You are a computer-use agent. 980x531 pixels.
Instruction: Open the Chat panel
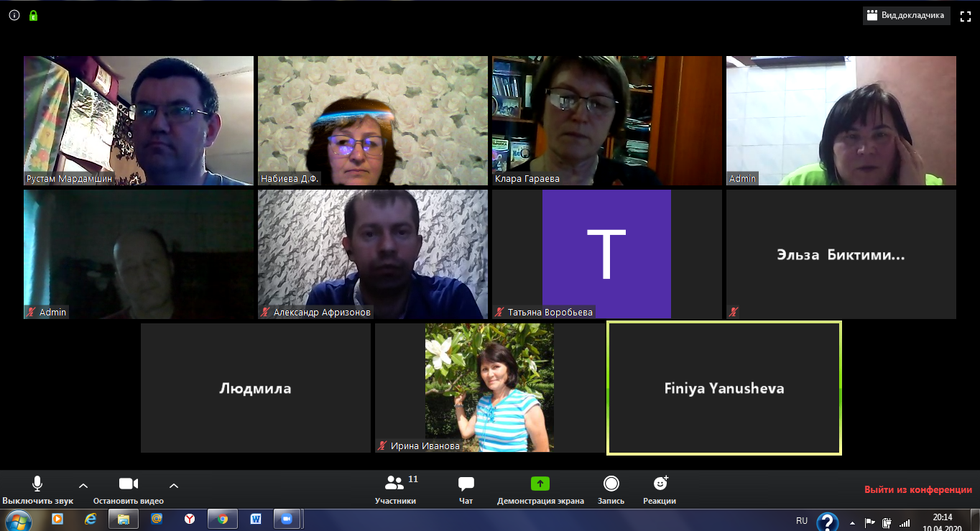point(466,484)
